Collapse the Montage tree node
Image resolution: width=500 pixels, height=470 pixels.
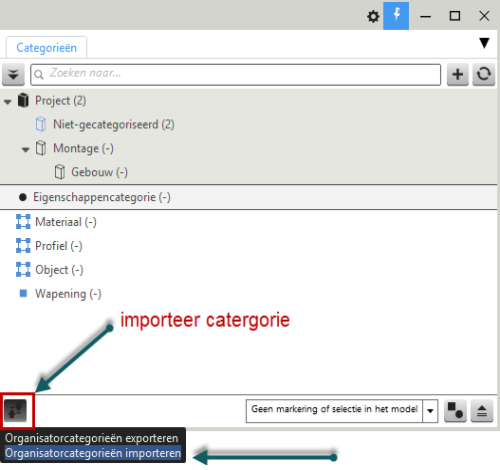(26, 150)
